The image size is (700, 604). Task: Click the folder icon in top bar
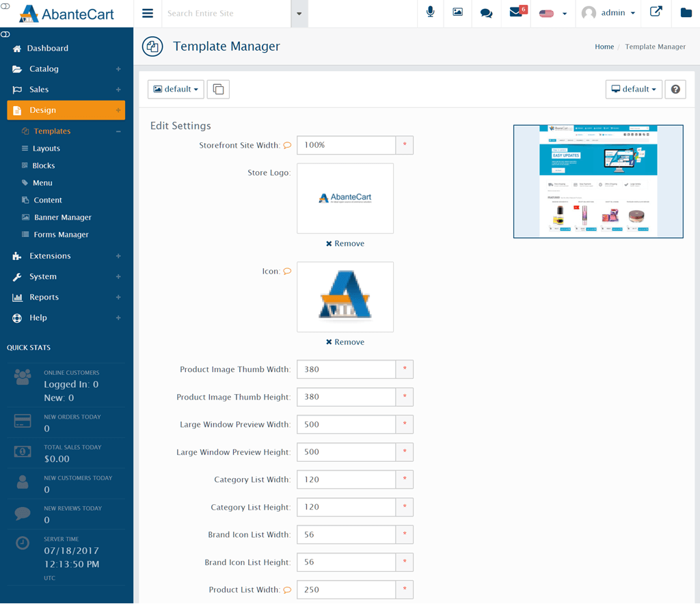point(686,12)
